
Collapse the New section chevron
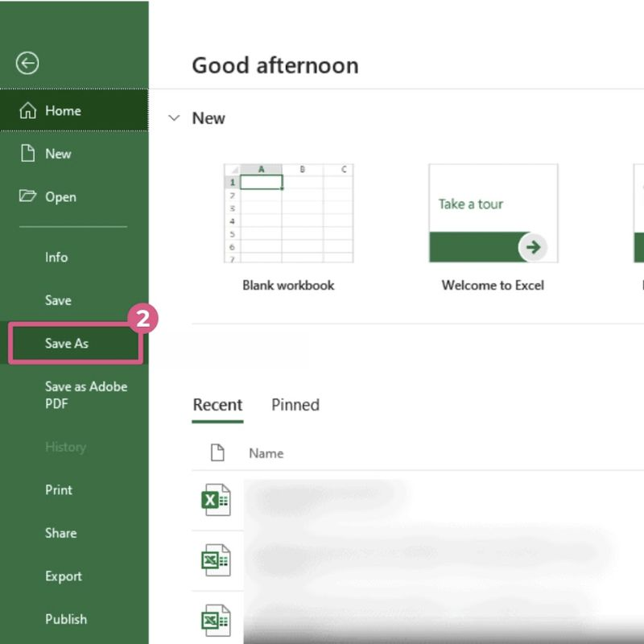tap(174, 118)
